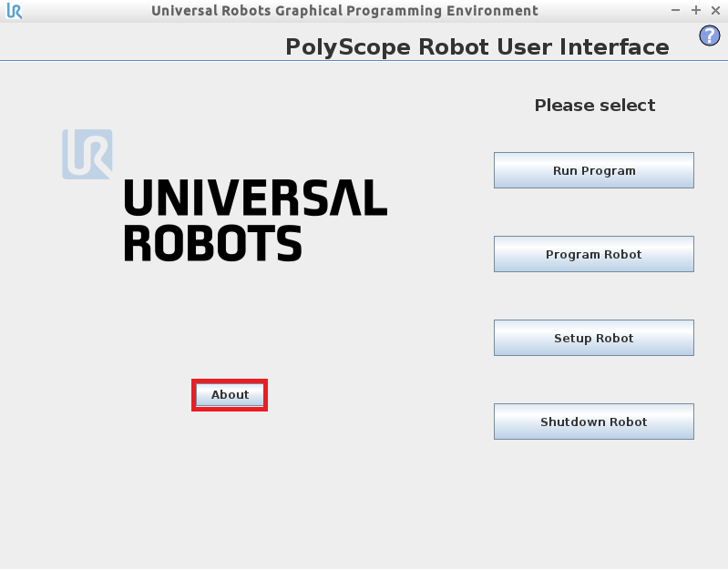
Task: Click the UR logo icon in the title bar
Action: coord(15,11)
